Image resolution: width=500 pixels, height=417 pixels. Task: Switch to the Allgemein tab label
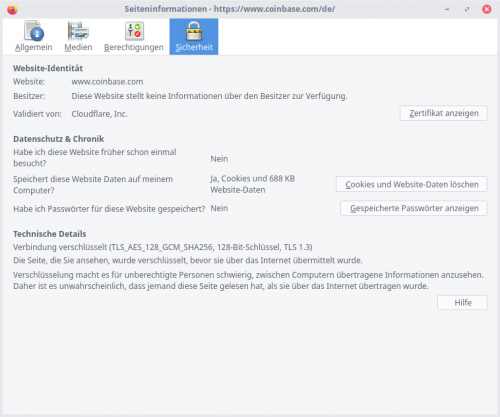pos(34,47)
